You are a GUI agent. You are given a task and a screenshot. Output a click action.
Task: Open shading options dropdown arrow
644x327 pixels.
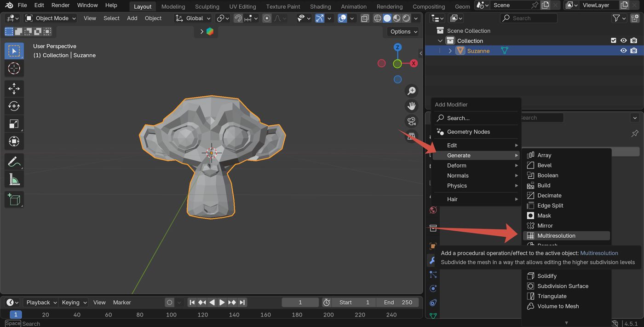coord(416,18)
